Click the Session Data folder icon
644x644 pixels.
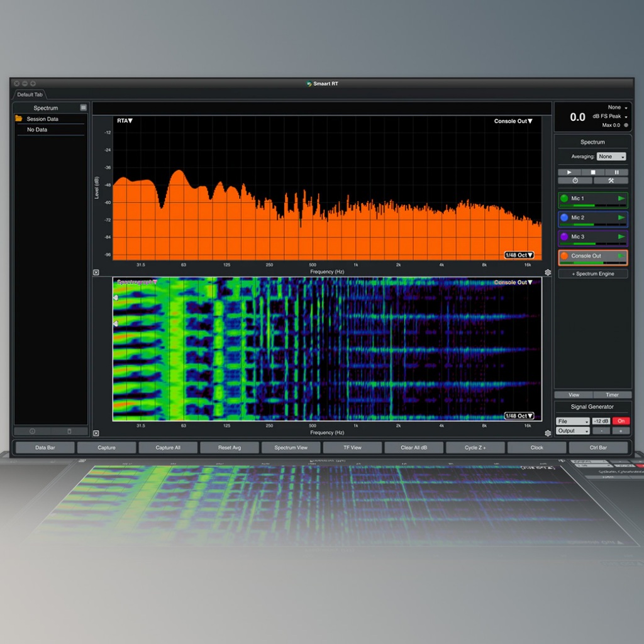[x=19, y=119]
